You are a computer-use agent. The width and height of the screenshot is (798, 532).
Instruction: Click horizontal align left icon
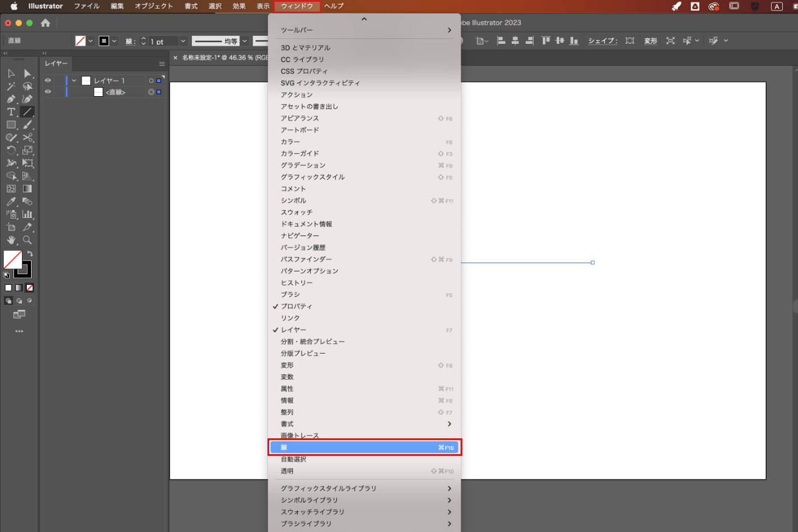(x=501, y=41)
